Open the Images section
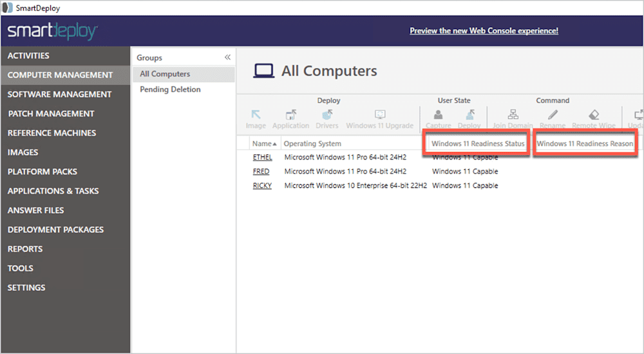The image size is (644, 354). [x=65, y=152]
